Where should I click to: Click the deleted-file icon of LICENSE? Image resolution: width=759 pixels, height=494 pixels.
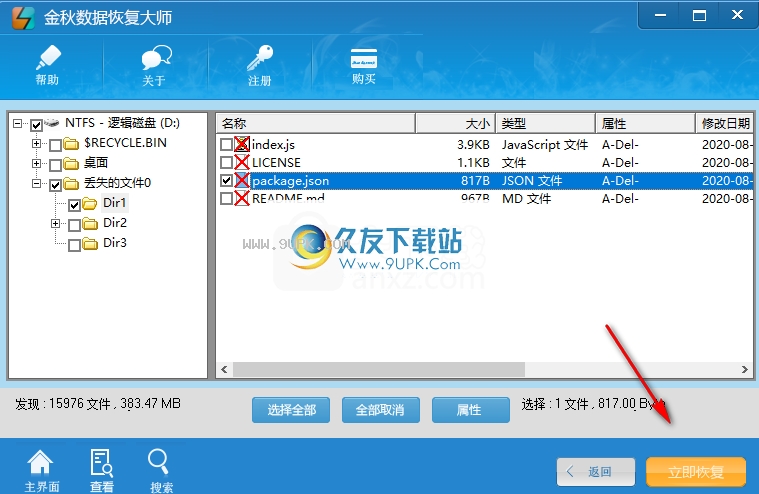coord(242,162)
